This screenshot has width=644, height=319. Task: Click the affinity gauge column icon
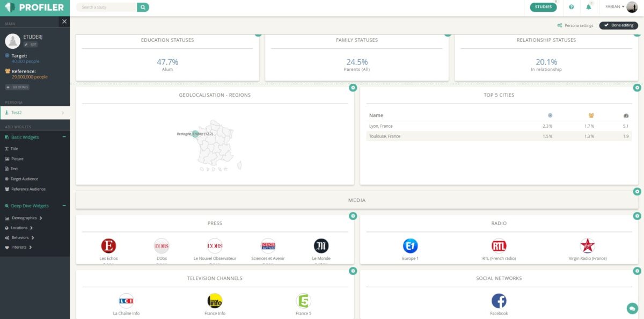626,115
